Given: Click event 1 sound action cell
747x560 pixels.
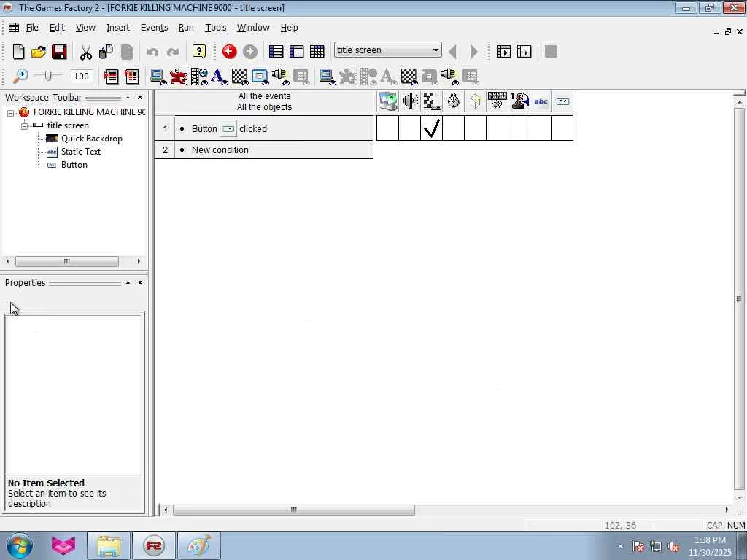Looking at the screenshot, I should tap(409, 128).
